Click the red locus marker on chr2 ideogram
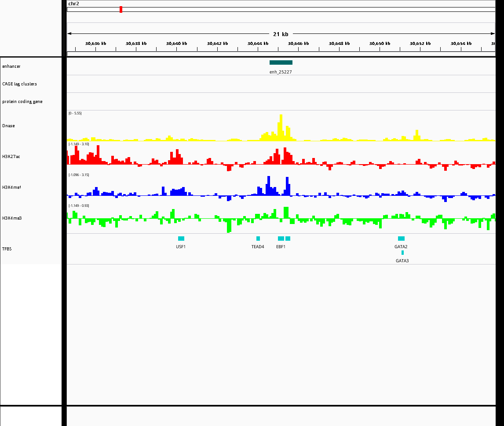 click(x=121, y=9)
